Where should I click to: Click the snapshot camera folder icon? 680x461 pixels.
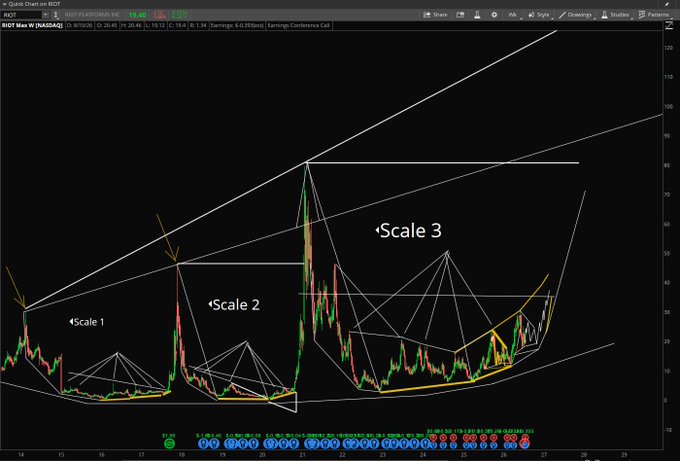click(x=460, y=15)
